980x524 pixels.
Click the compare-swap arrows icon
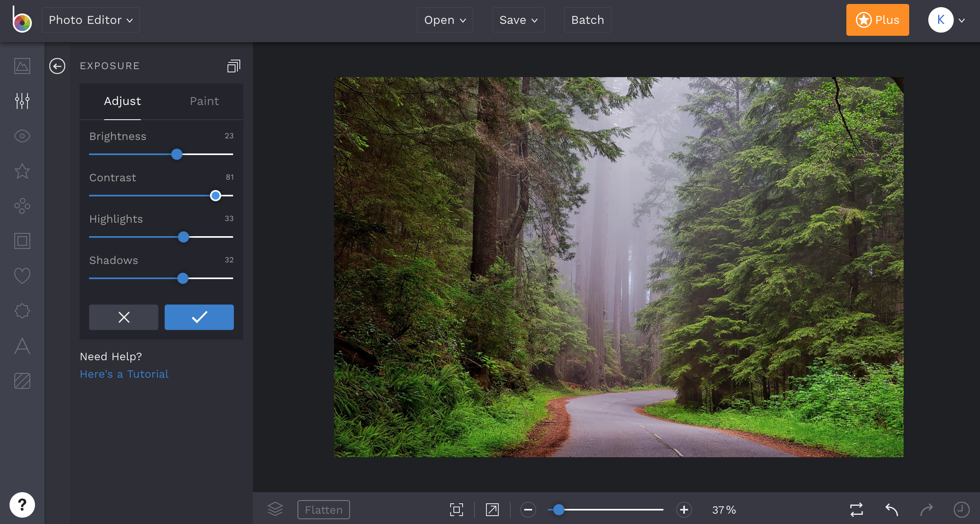[857, 510]
